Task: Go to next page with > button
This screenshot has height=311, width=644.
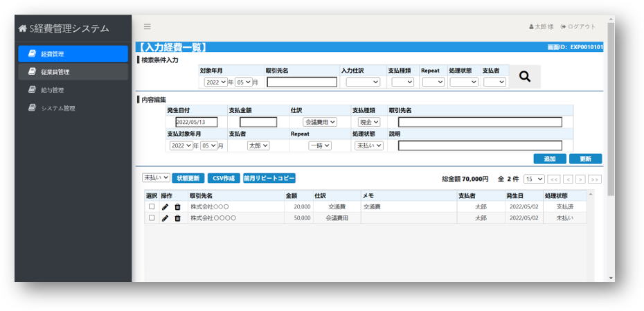Action: tap(580, 179)
